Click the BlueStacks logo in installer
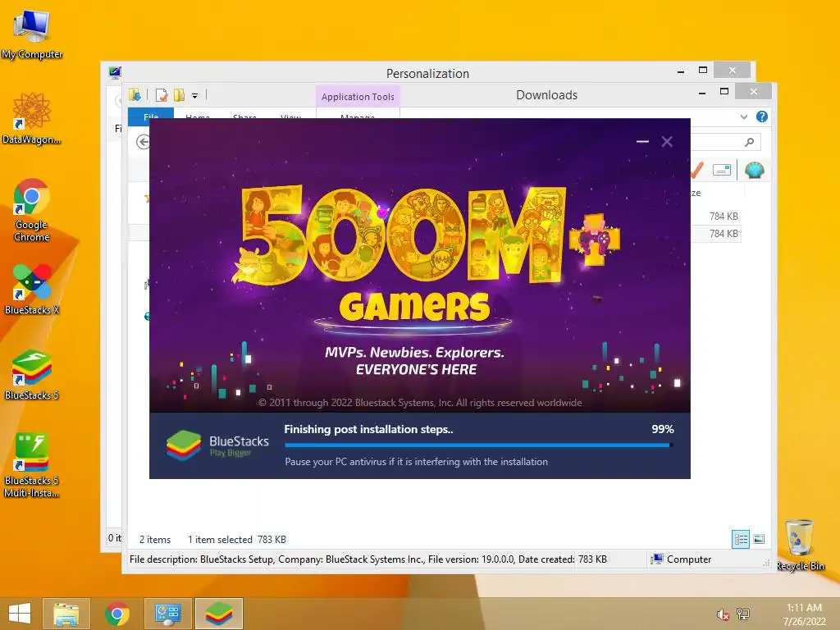Image resolution: width=840 pixels, height=630 pixels. 183,445
